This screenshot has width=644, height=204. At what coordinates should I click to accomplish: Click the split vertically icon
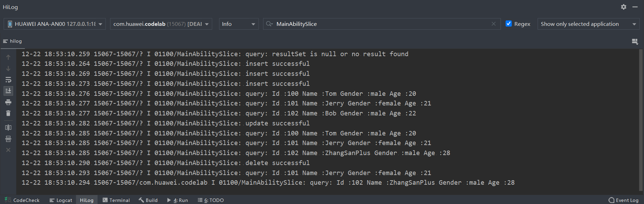pos(8,127)
